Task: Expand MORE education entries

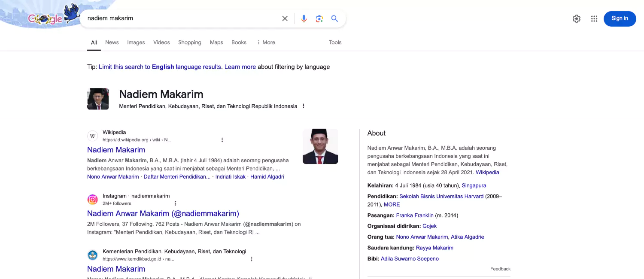Action: pos(392,205)
